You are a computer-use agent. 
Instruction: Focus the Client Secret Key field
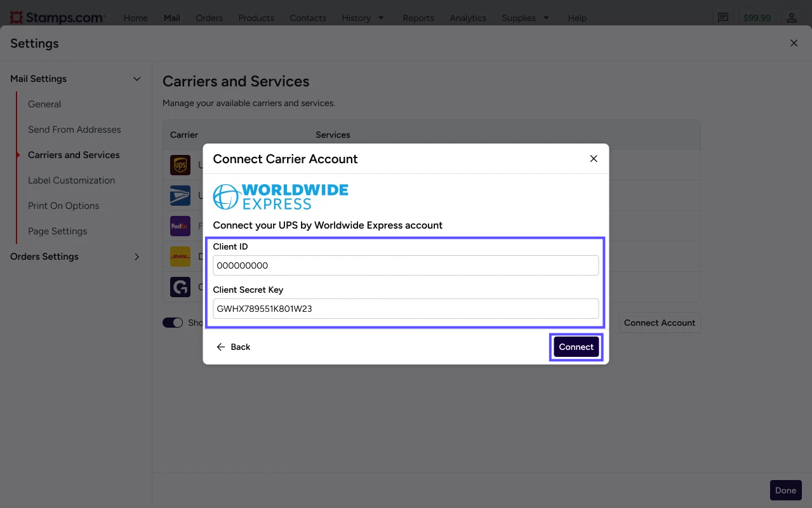click(x=406, y=309)
